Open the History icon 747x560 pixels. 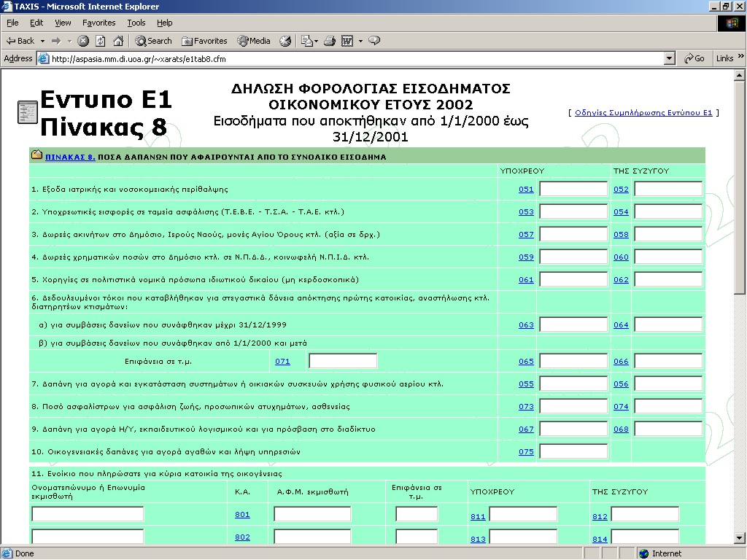[x=285, y=41]
